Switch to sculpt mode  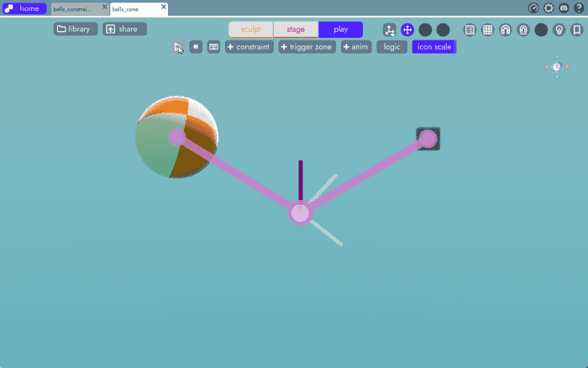(251, 29)
